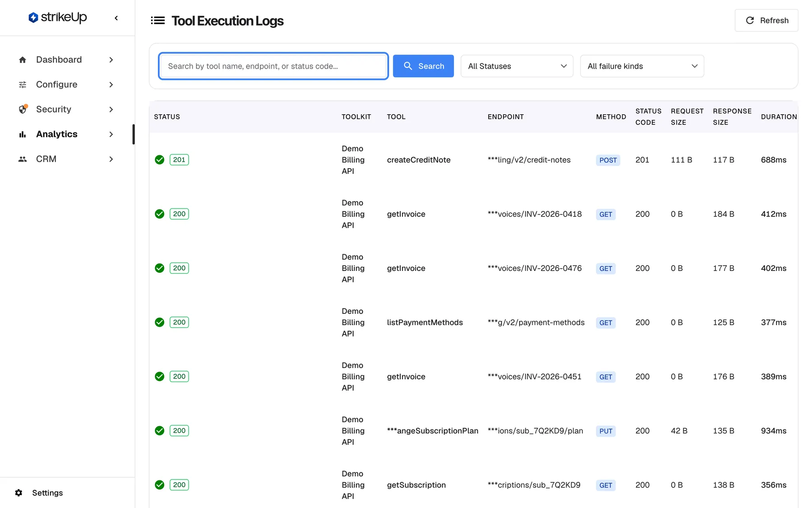Click the Analytics bar chart icon
Screen dimensions: 812x508
pyautogui.click(x=23, y=134)
